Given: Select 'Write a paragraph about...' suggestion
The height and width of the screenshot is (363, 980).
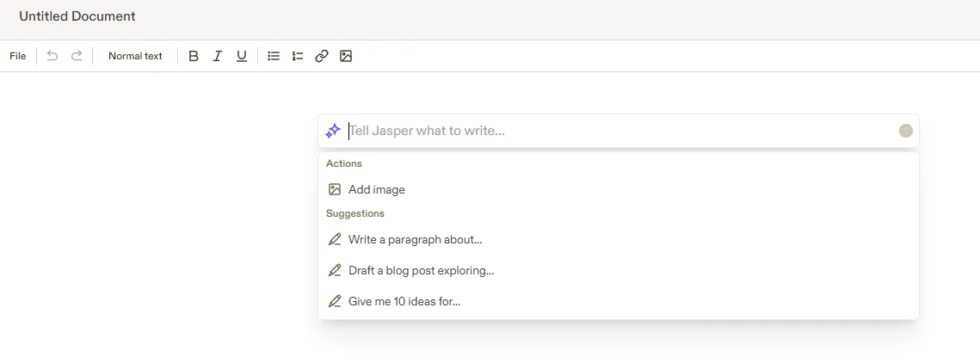Looking at the screenshot, I should [415, 240].
